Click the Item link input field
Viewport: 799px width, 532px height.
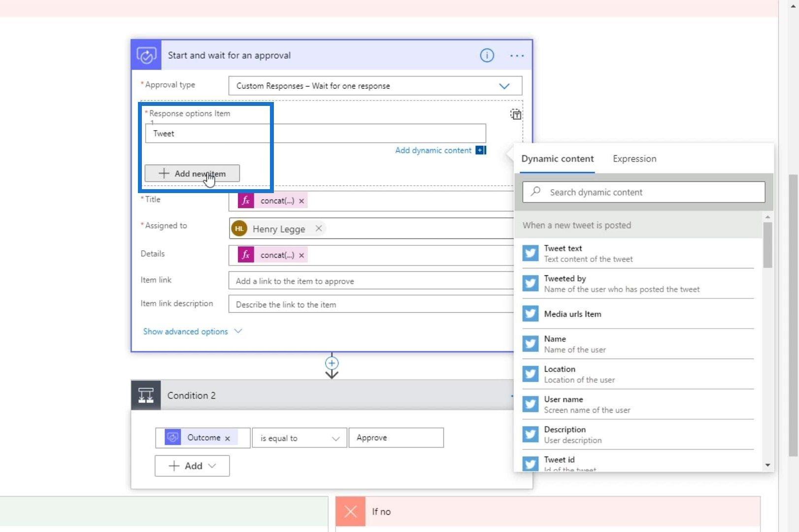click(x=371, y=281)
